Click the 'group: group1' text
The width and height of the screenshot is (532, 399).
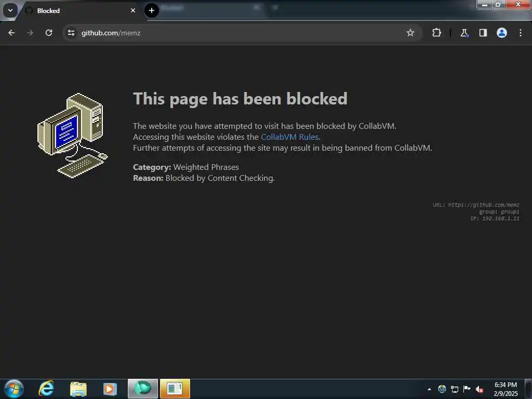tap(499, 211)
